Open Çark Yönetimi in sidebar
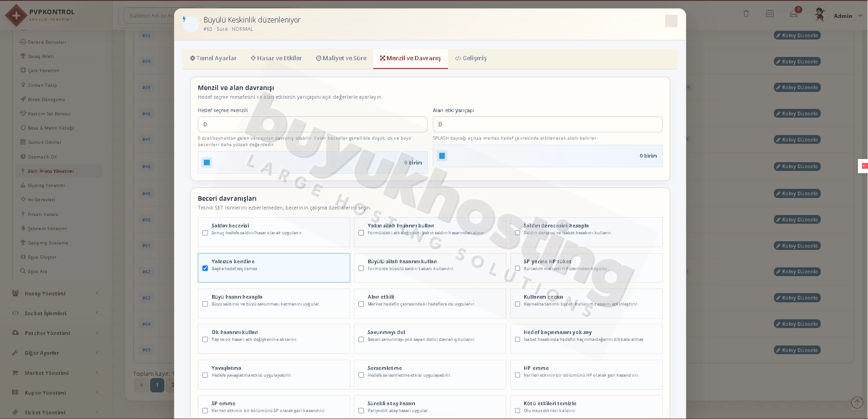The image size is (868, 419). 43,71
